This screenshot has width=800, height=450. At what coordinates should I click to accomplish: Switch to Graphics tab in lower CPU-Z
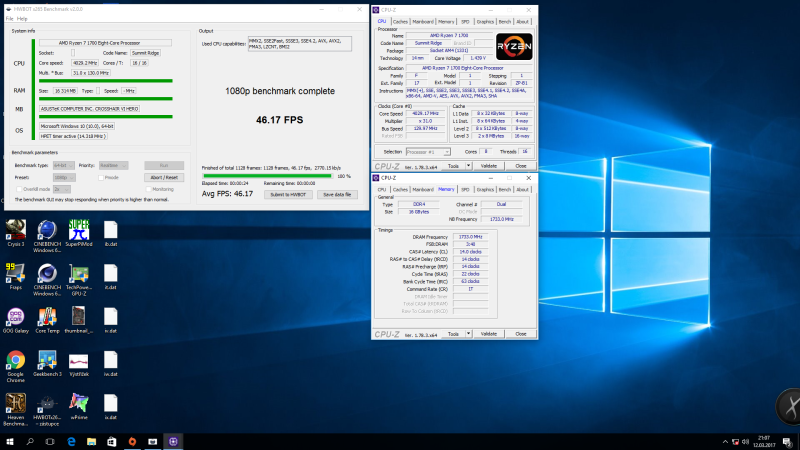(485, 190)
